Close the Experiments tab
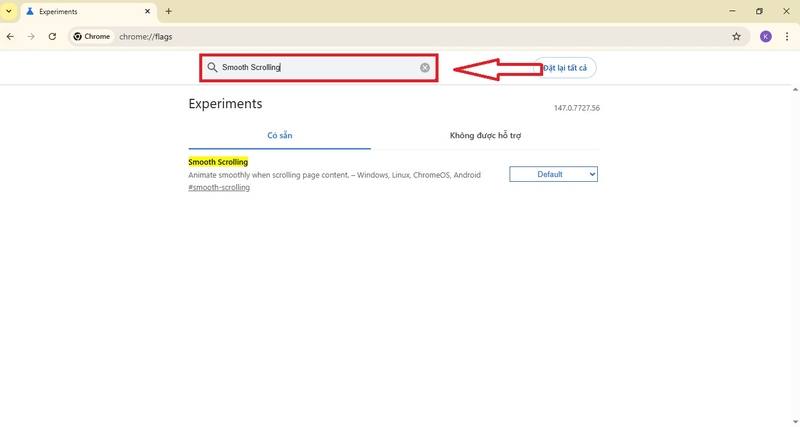Image resolution: width=800 pixels, height=427 pixels. 147,11
